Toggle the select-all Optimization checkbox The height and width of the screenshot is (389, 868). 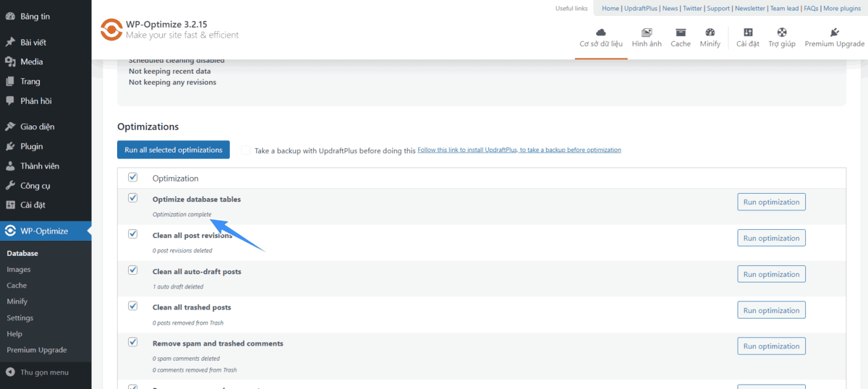click(x=132, y=177)
